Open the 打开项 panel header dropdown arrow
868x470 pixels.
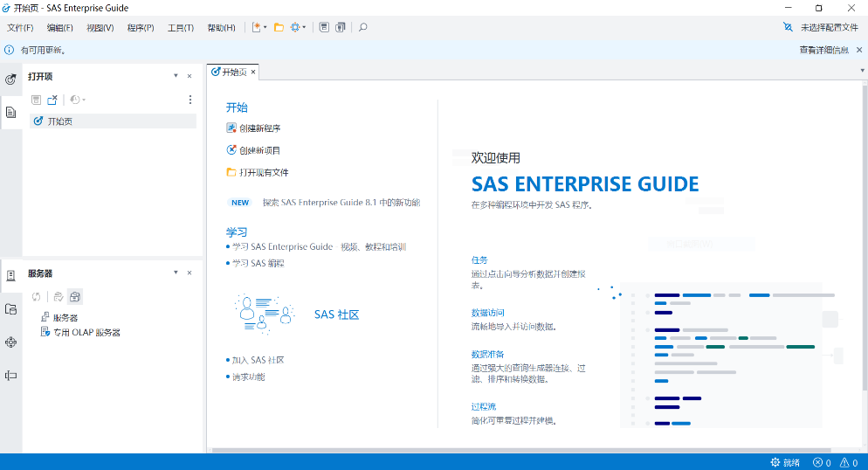176,76
